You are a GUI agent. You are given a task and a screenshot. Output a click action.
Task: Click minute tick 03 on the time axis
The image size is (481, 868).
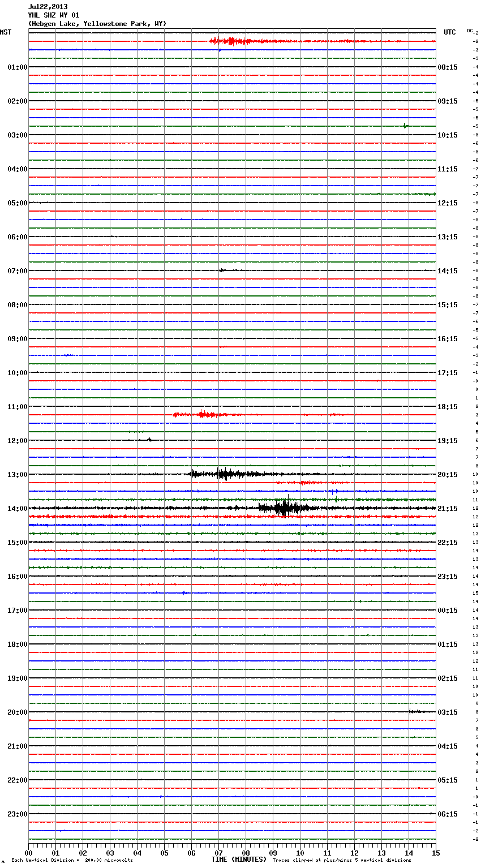pyautogui.click(x=110, y=853)
